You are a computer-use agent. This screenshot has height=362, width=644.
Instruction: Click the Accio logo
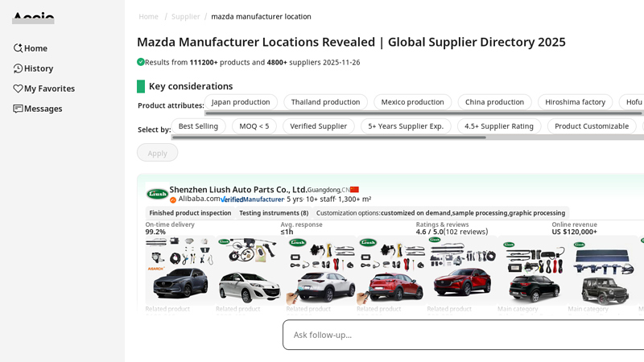[33, 18]
